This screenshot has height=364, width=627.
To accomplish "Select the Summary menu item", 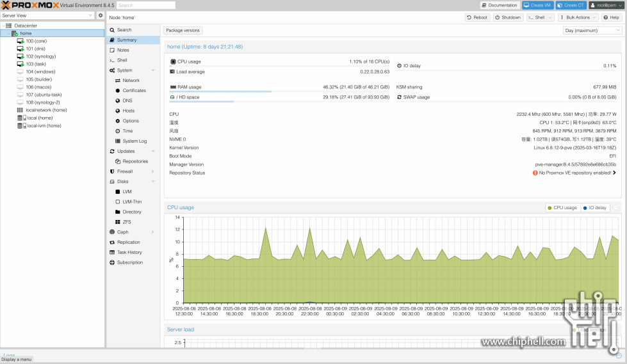I will click(x=133, y=40).
